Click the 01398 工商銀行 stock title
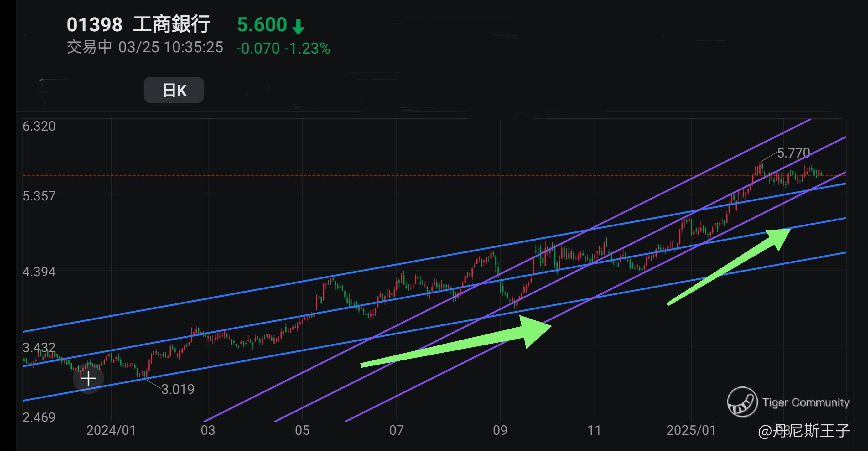868x451 pixels. point(138,25)
